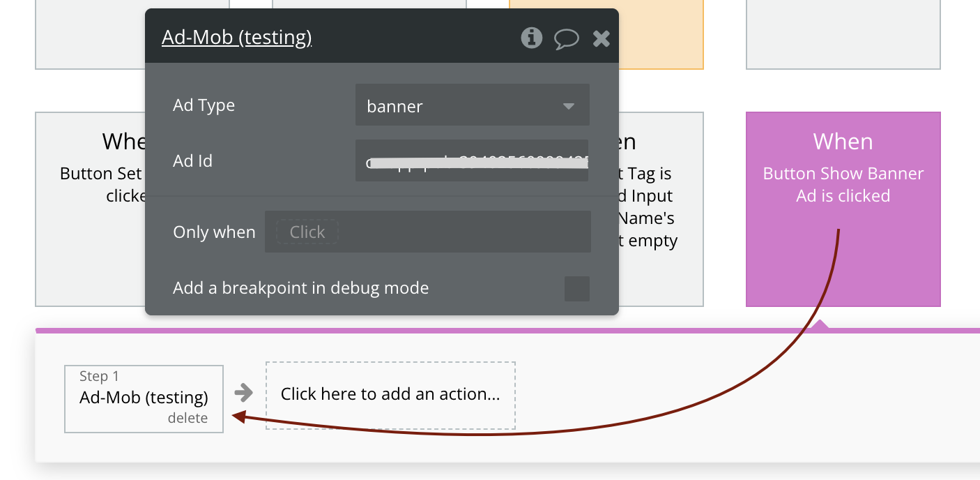Click the Ad-Mob (testing) title link
The image size is (980, 480).
point(236,37)
